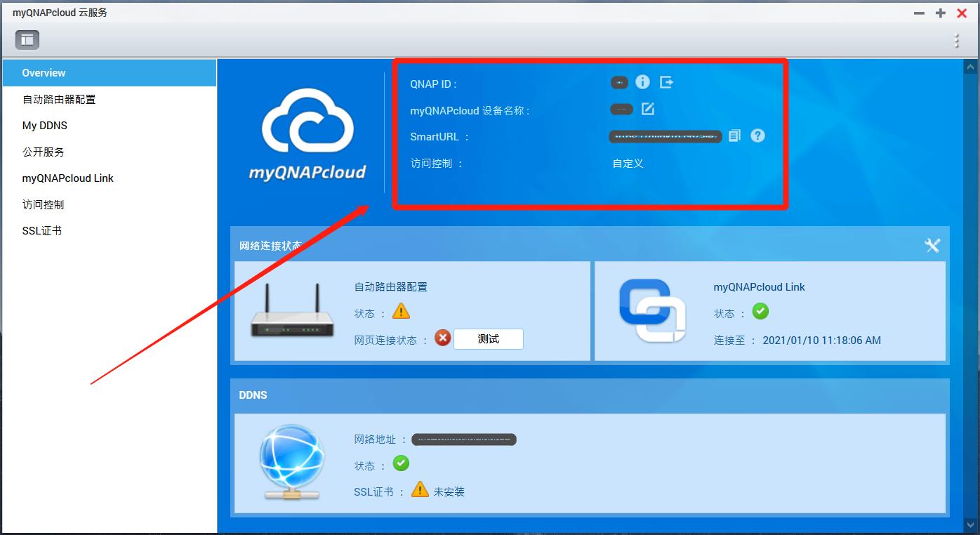The image size is (980, 535).
Task: Click the green status icon for myQNAPcloud Link
Action: [x=760, y=311]
